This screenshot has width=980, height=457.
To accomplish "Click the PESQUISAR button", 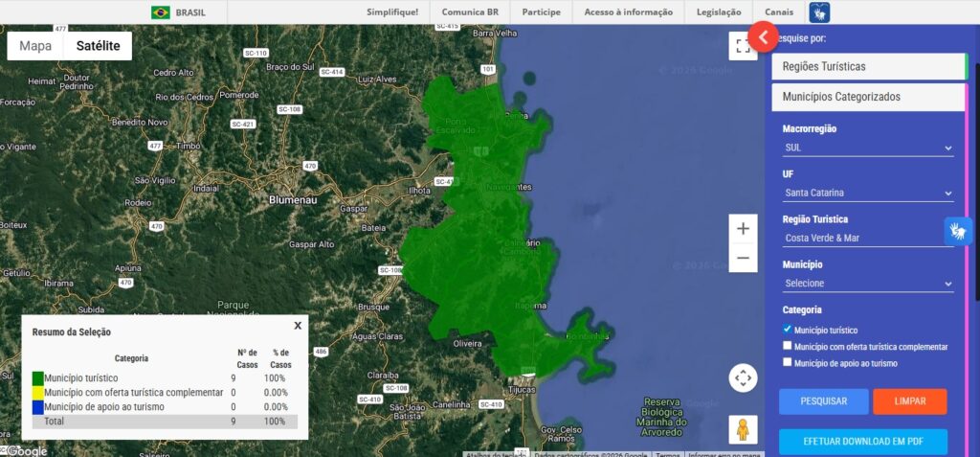I will click(824, 401).
